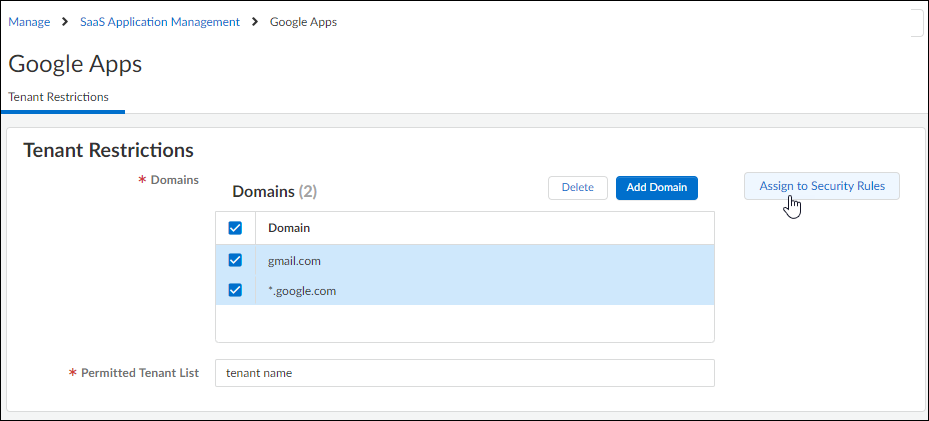Click the Tenant Restrictions section heading
The width and height of the screenshot is (929, 421).
(x=108, y=150)
